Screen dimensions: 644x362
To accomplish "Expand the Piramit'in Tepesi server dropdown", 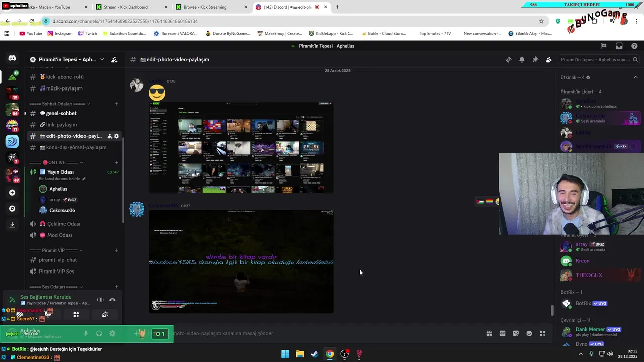I will 102,59.
